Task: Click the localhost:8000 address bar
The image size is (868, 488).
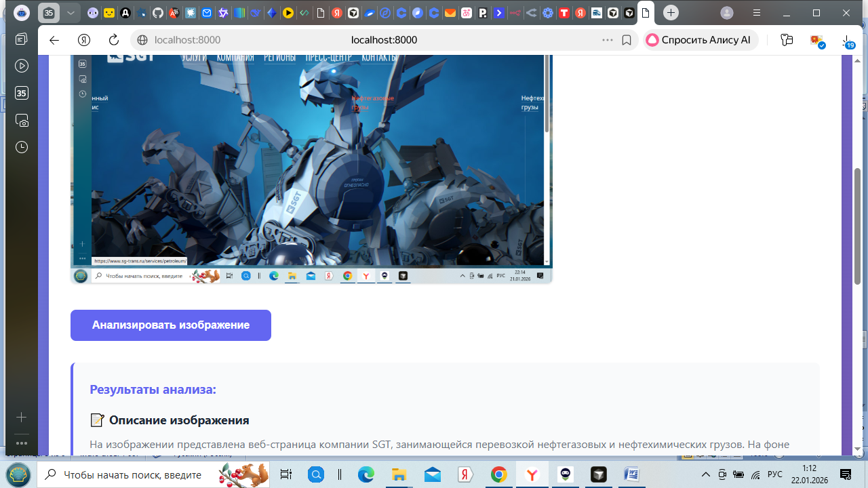Action: tap(384, 40)
